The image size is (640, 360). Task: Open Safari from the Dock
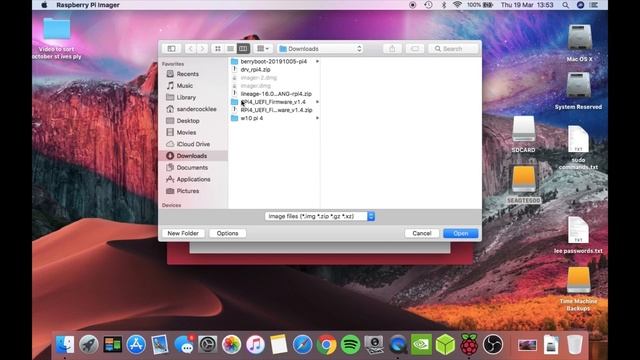302,344
